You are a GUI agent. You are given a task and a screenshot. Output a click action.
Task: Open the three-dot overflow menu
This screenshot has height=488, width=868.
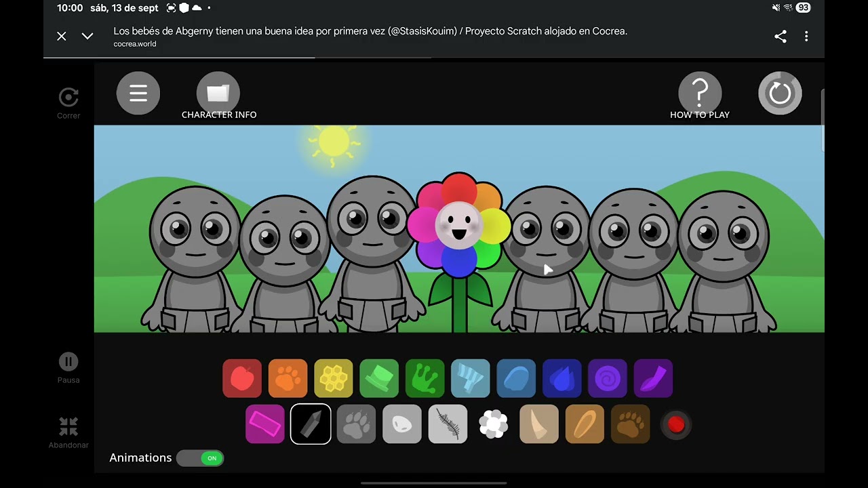(806, 37)
